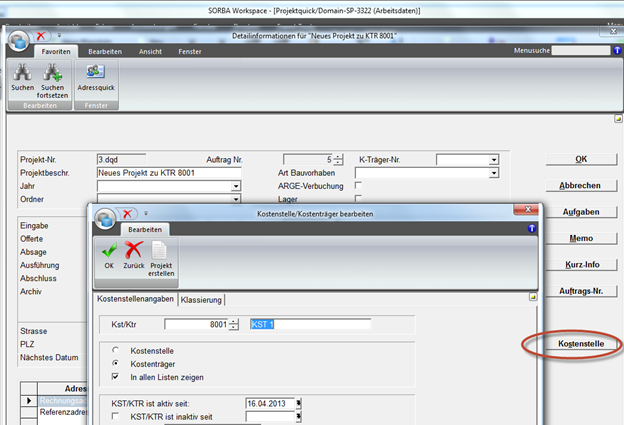Switch to the Klassierung tab

[x=201, y=300]
